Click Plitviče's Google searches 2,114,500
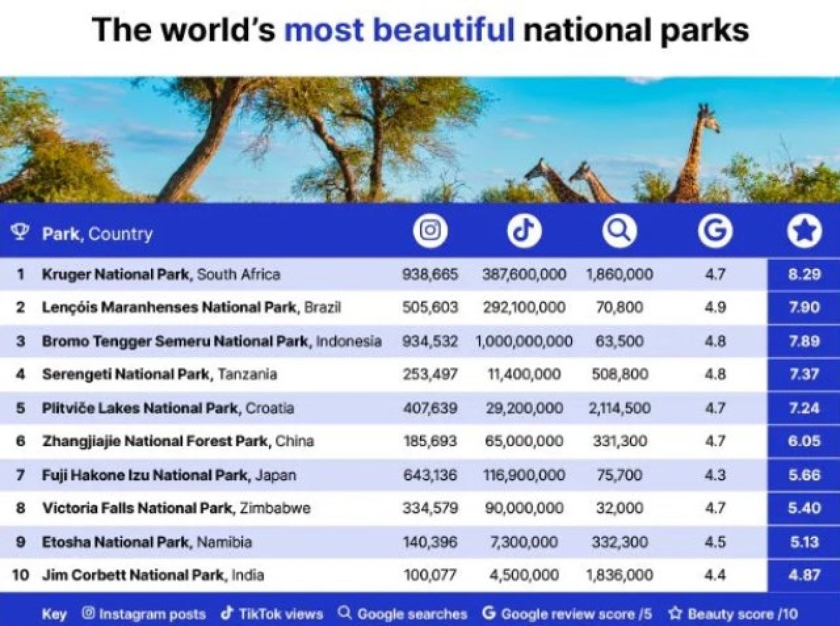This screenshot has width=840, height=626. 619,408
